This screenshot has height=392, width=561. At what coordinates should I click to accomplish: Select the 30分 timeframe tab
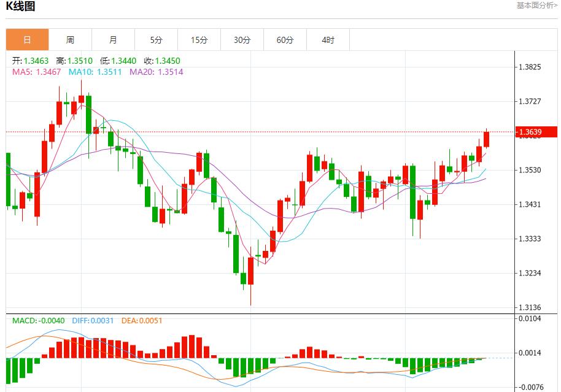click(x=242, y=39)
